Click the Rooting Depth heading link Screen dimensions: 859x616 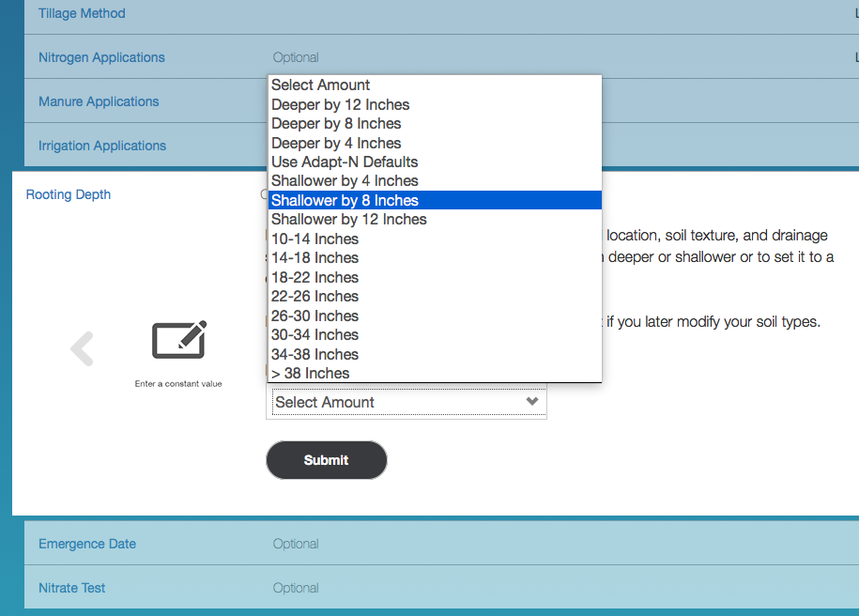68,194
